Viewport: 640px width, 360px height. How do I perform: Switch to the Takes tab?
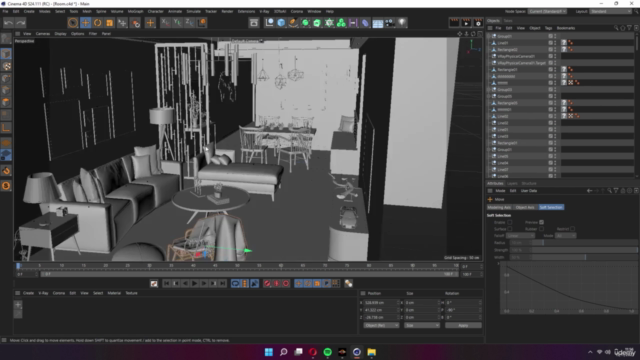[508, 20]
